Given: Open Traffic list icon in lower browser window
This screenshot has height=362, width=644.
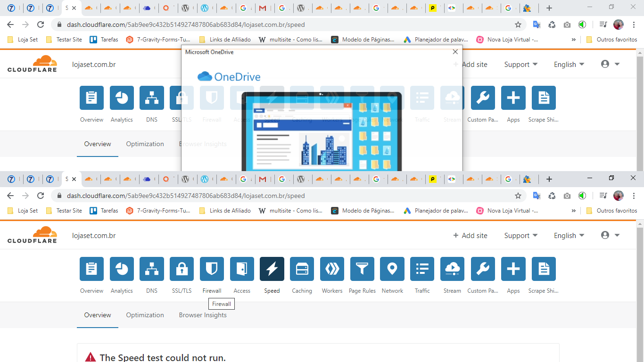Looking at the screenshot, I should click(x=422, y=269).
